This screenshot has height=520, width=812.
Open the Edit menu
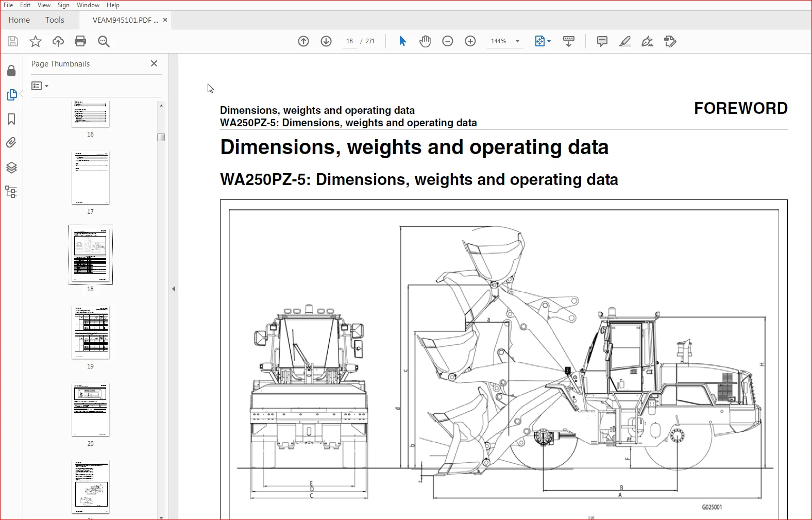[x=25, y=5]
